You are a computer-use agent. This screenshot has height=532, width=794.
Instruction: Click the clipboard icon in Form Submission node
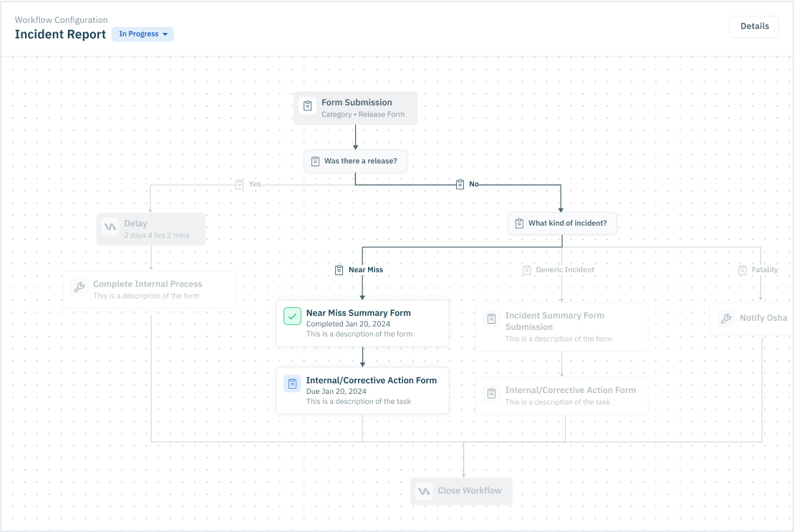coord(307,106)
